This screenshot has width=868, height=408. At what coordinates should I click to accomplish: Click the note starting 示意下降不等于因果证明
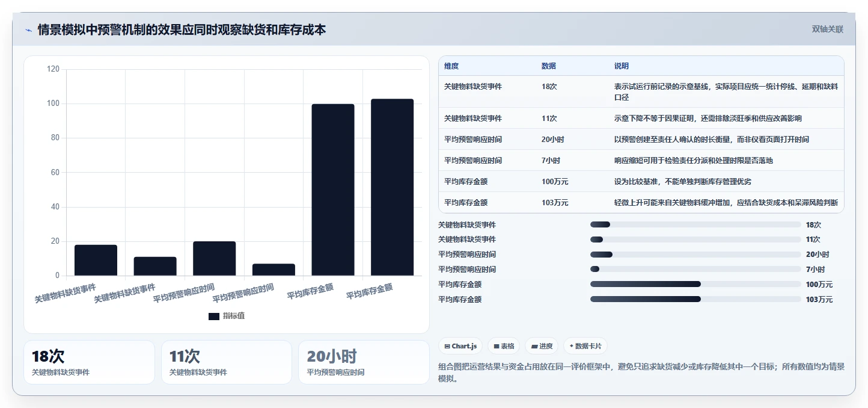[x=708, y=118]
